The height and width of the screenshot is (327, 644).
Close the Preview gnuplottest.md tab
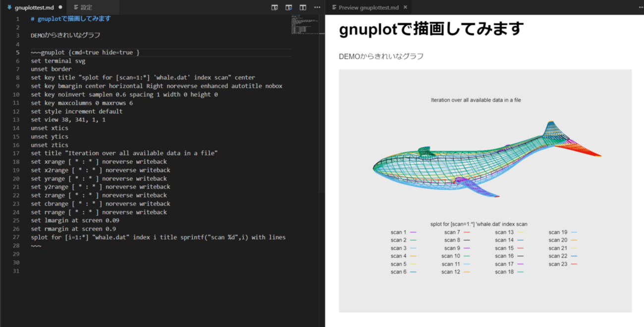[405, 7]
